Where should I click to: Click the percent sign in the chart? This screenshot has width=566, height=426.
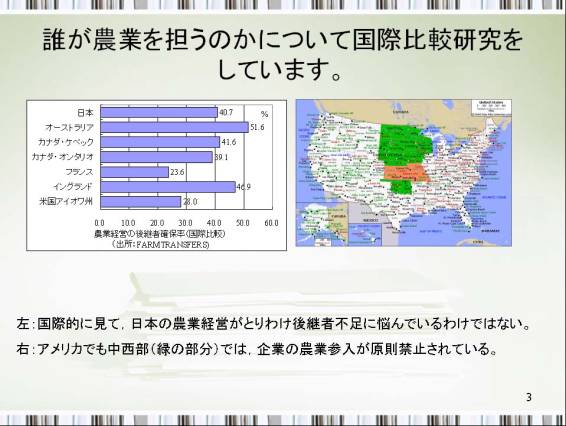point(265,114)
